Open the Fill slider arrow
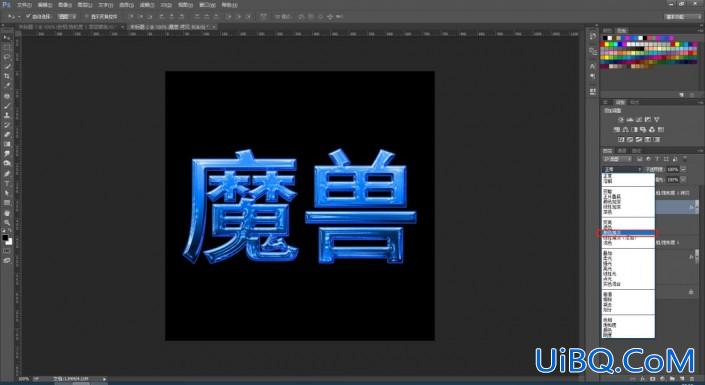 683,179
